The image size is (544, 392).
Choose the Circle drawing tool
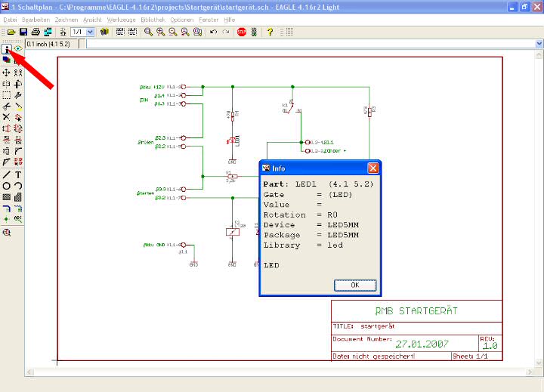(x=7, y=186)
